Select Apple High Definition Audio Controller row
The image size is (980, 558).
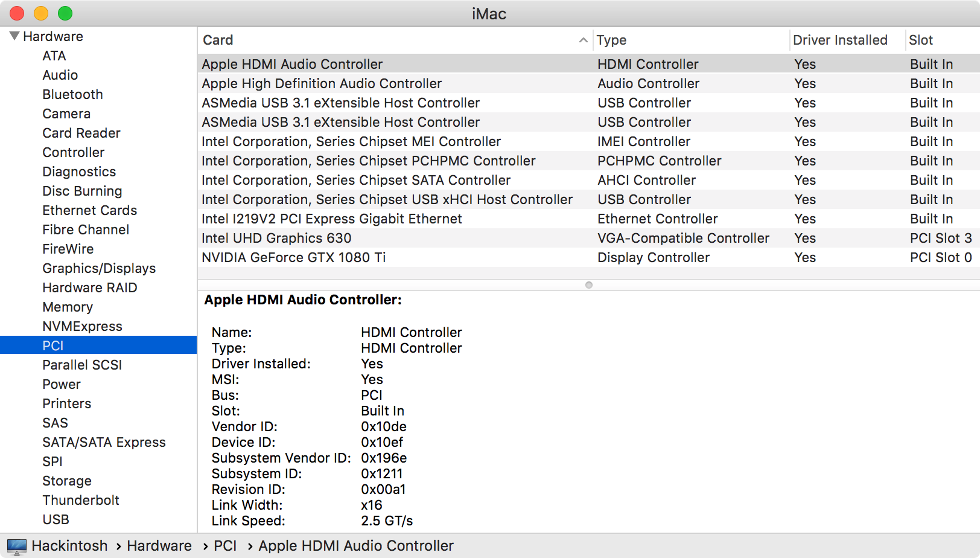pos(322,83)
